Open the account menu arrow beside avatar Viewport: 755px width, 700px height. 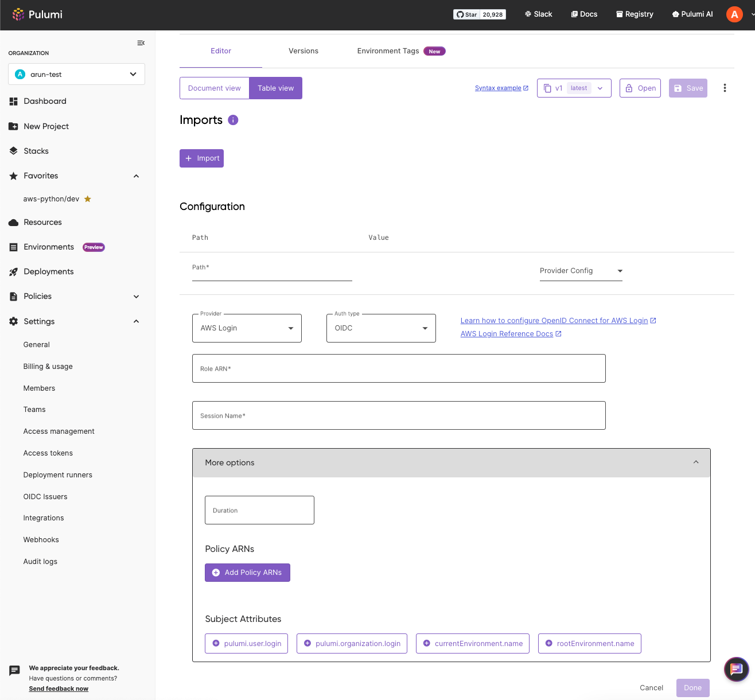tap(752, 14)
